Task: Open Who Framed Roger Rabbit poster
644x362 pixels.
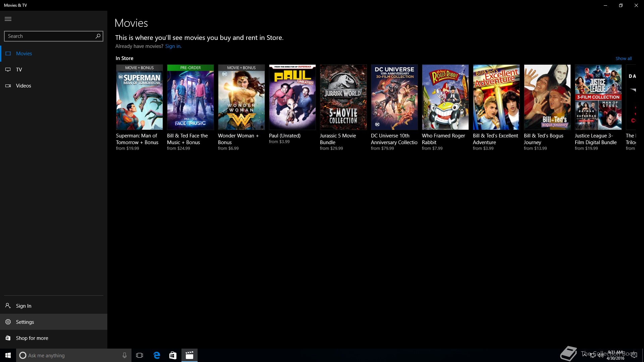Action: 445,97
